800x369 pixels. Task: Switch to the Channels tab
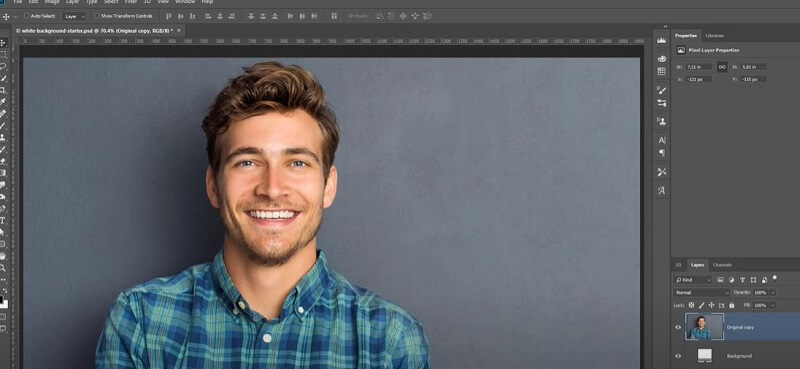point(722,265)
